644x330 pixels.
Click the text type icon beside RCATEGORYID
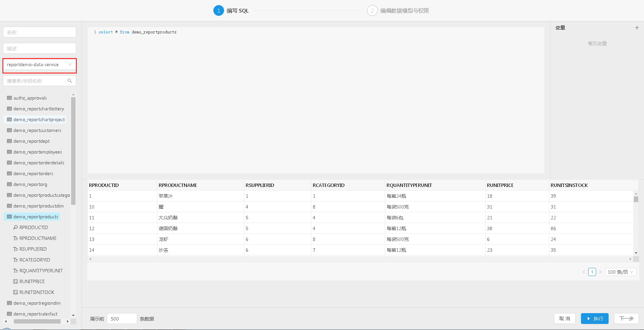click(x=16, y=260)
